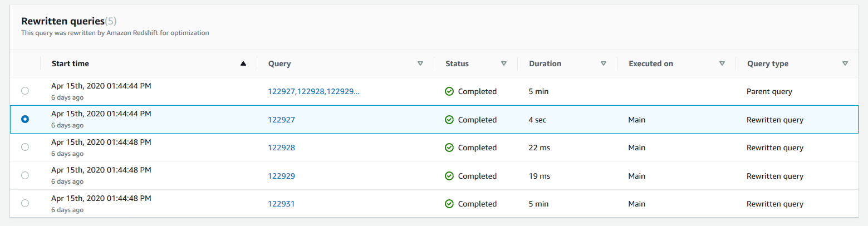Open query 122931 link
Screen dimensions: 868x226
(281, 204)
